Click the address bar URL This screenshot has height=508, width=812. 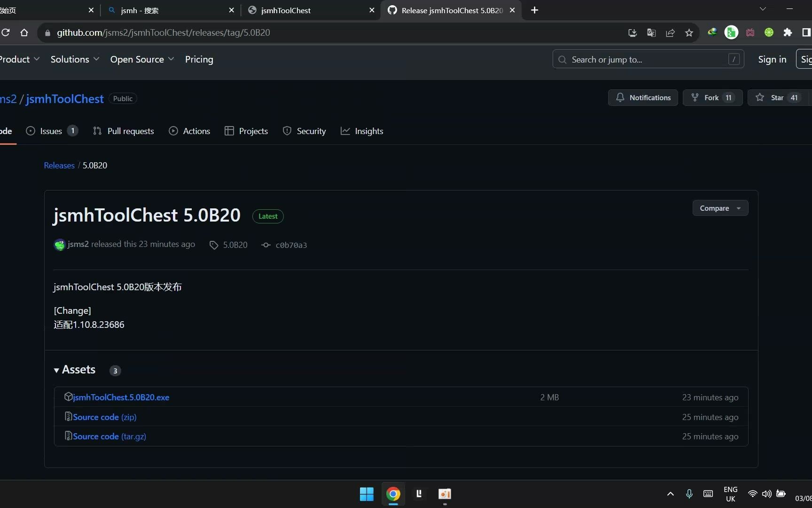(x=164, y=32)
